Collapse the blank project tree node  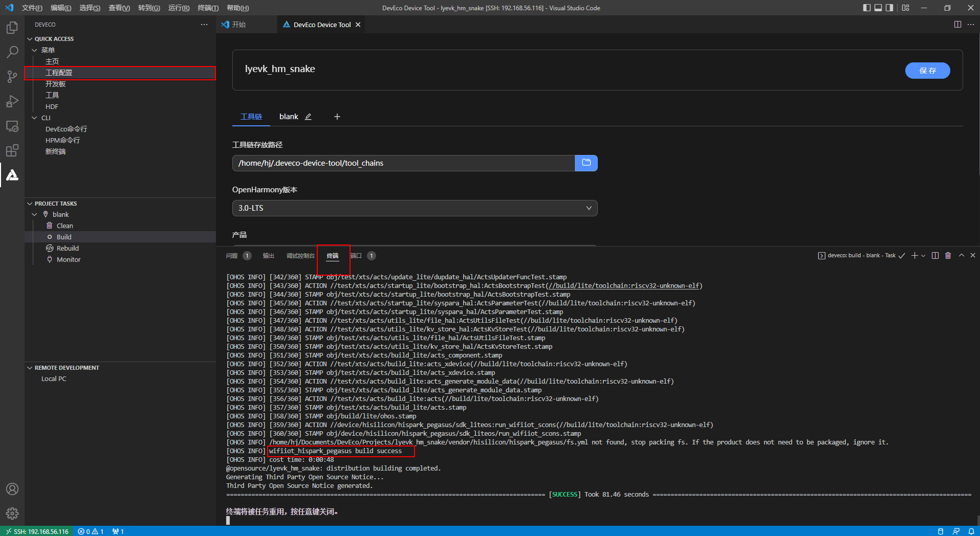coord(35,214)
